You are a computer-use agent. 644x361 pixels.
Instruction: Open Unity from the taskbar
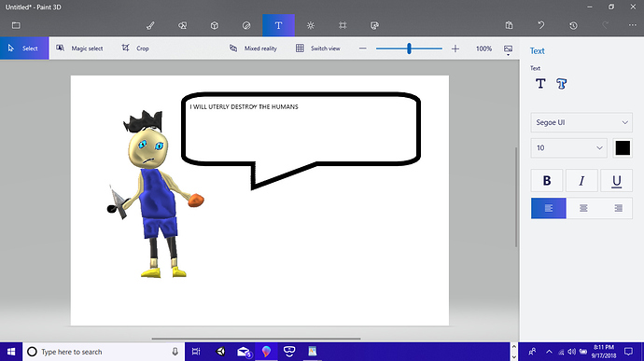pos(220,352)
